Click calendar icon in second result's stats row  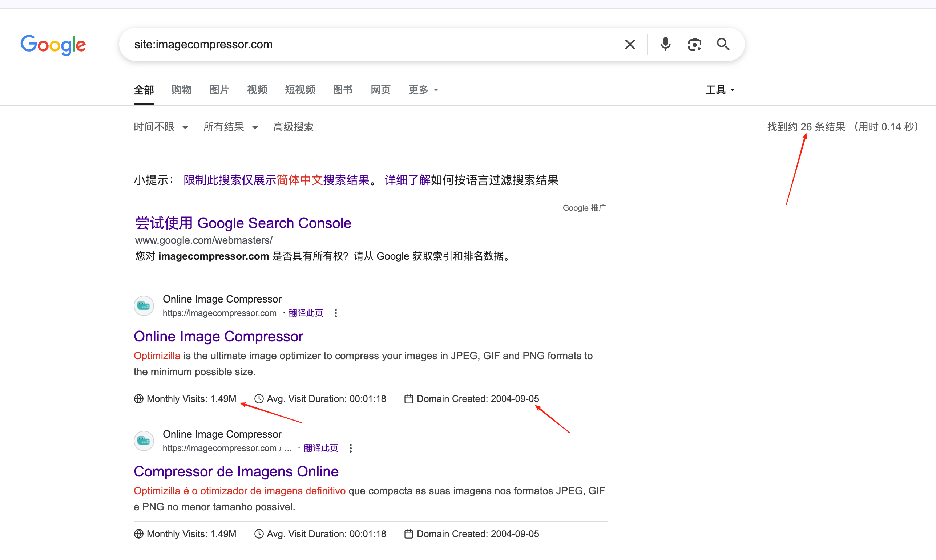click(x=408, y=534)
